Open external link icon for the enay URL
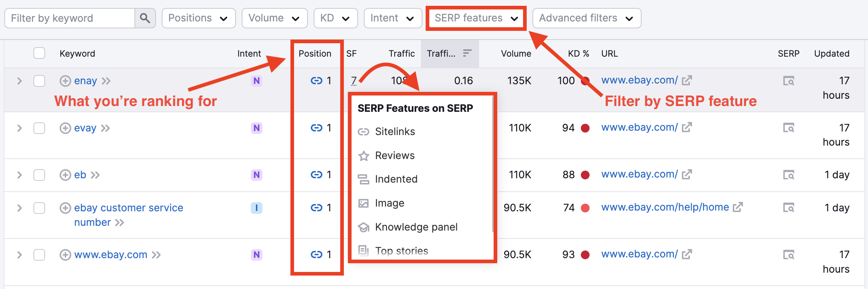Screen dimensions: 868x289 687,80
